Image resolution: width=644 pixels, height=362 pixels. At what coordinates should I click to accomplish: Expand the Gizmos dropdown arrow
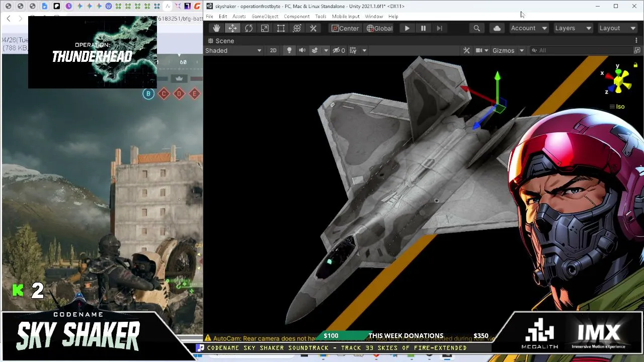(x=522, y=50)
